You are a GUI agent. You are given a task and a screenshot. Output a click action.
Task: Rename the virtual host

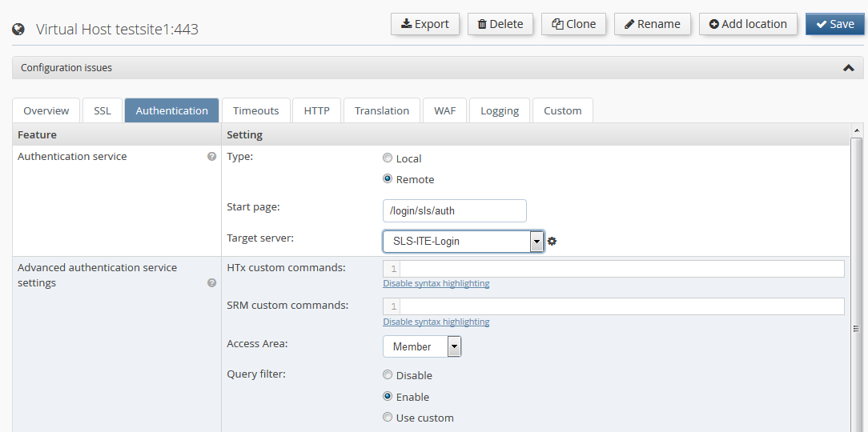pos(652,24)
